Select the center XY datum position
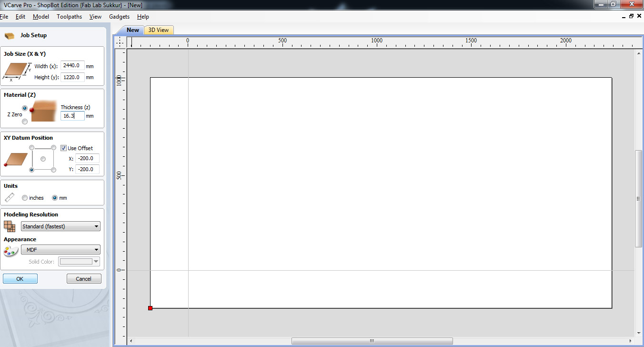 (x=43, y=159)
